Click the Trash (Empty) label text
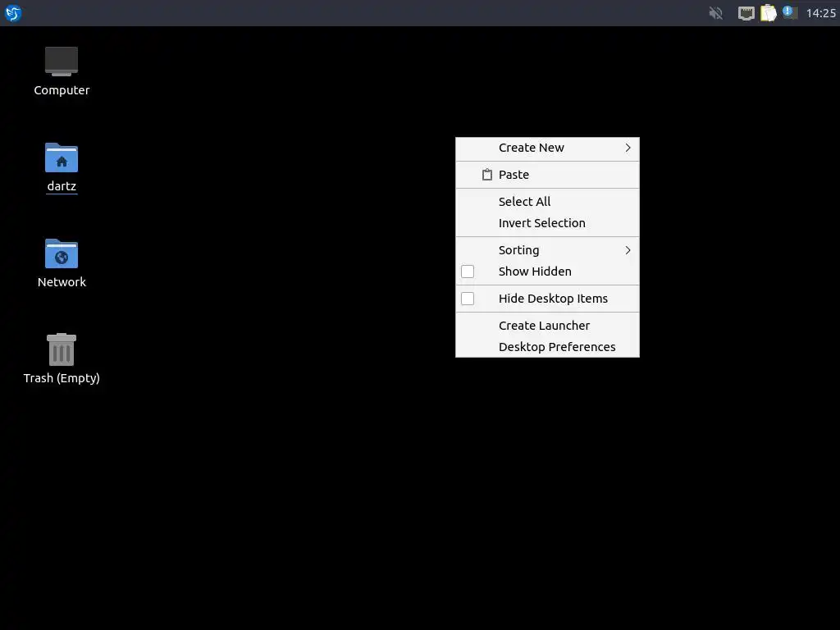 (62, 378)
